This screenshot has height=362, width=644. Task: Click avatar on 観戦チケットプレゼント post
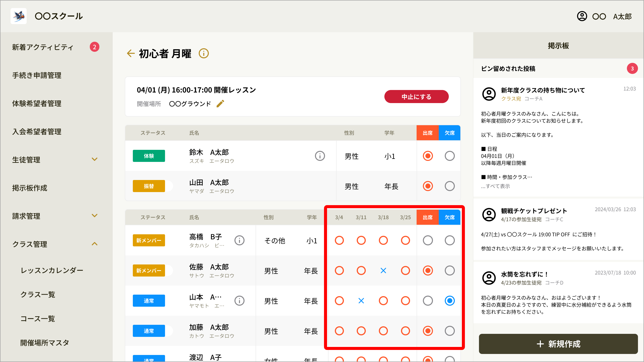click(489, 215)
